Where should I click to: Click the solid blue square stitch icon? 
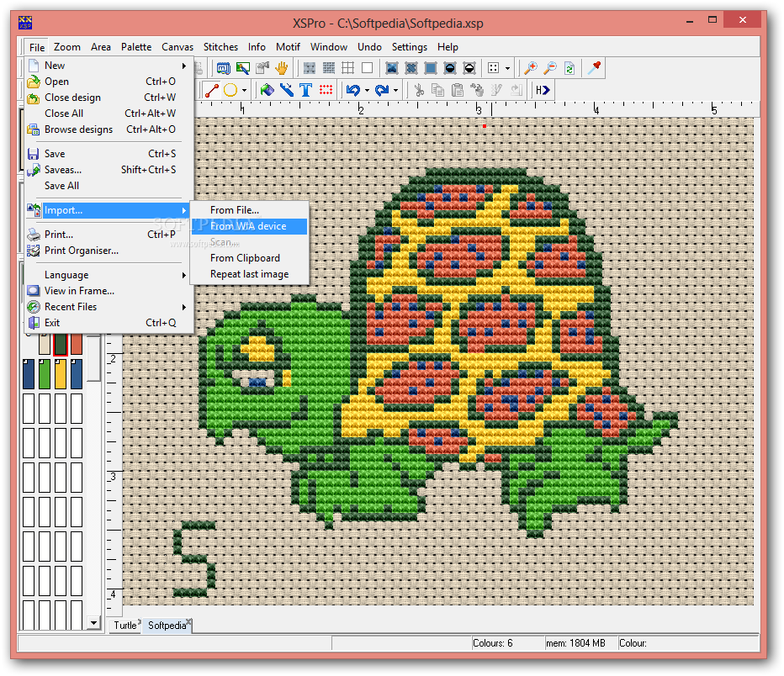pyautogui.click(x=431, y=68)
